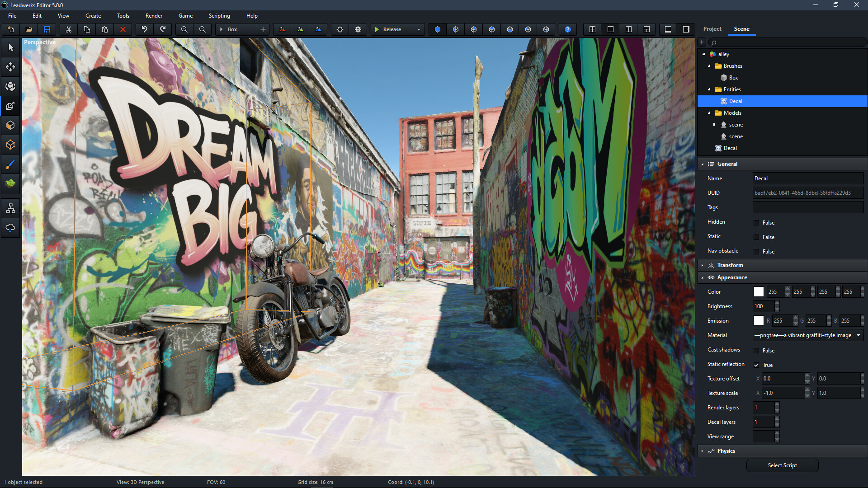Enable the Cast shadows checkbox
Image resolution: width=868 pixels, height=488 pixels.
click(x=756, y=351)
